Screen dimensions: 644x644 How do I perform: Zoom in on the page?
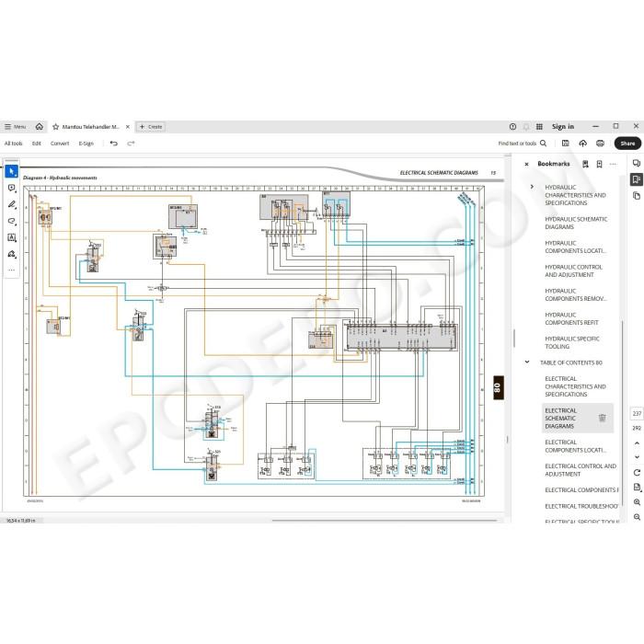[637, 502]
